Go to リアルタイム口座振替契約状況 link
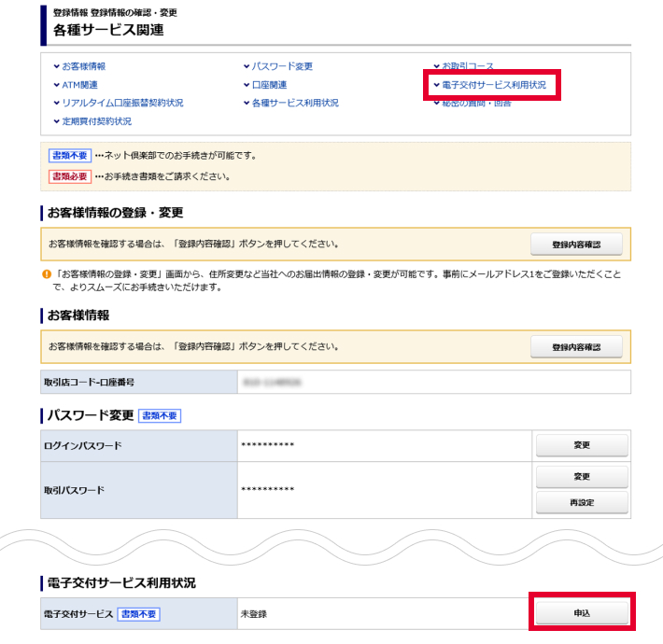This screenshot has height=644, width=663. [x=122, y=103]
